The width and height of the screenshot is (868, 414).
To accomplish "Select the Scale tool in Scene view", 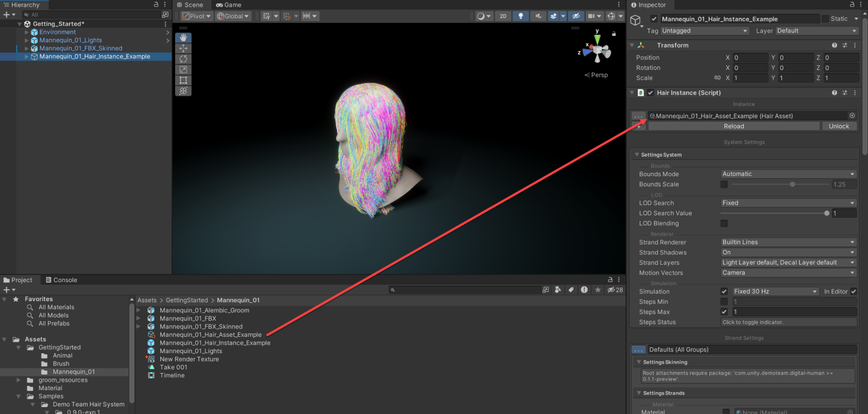I will click(x=183, y=70).
